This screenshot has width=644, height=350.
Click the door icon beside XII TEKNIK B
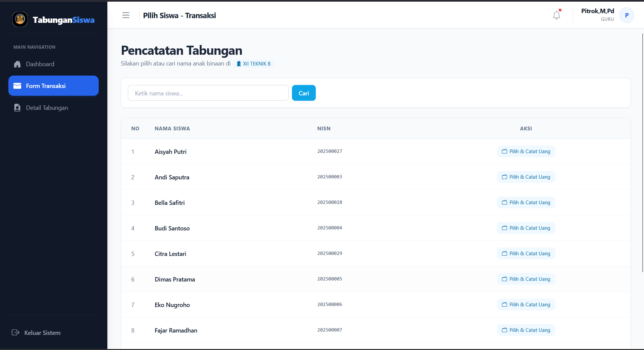click(239, 64)
